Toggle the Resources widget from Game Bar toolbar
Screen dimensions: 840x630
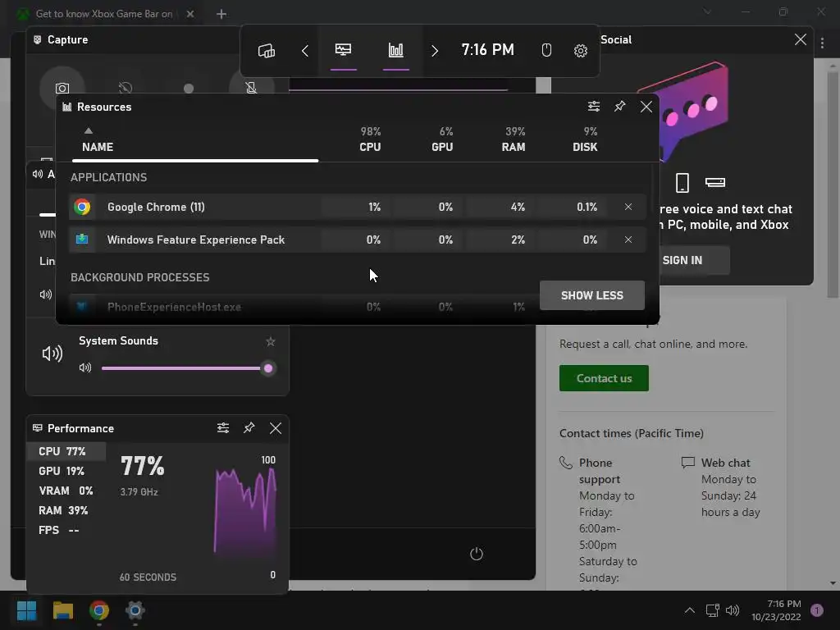click(396, 50)
